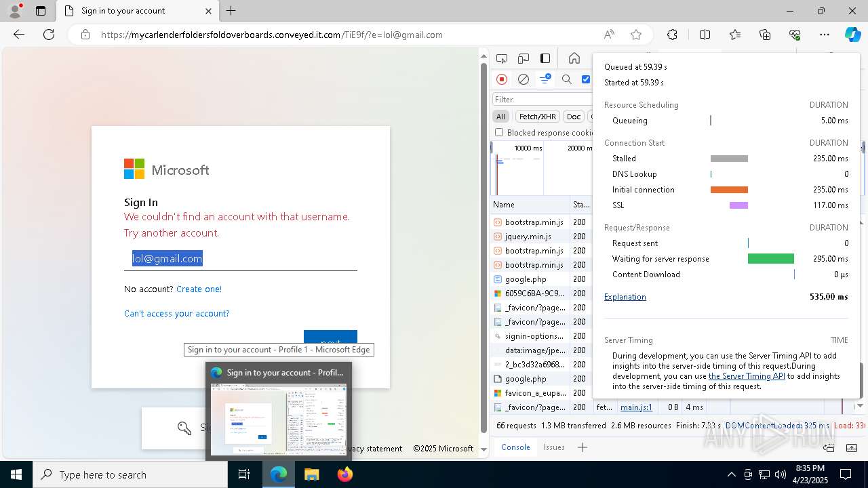
Task: Switch to the Console drawer tab
Action: pos(515,447)
